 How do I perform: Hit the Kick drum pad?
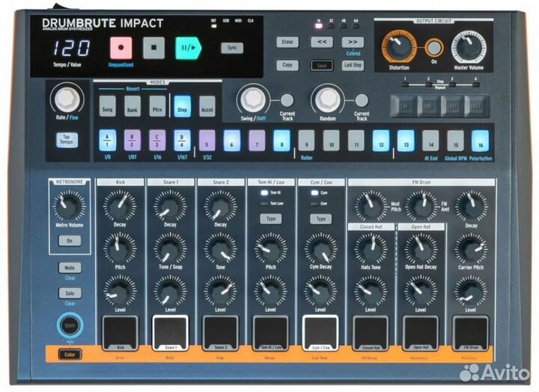tap(121, 333)
